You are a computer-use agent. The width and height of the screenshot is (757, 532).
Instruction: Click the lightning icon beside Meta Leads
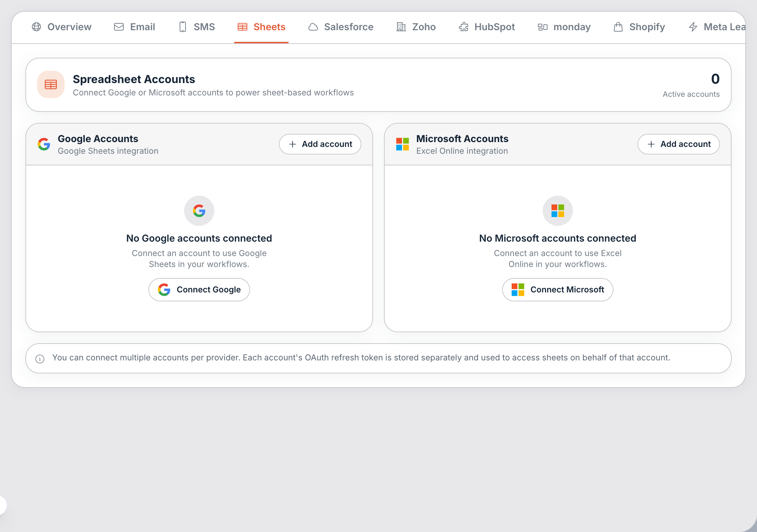[x=693, y=27]
